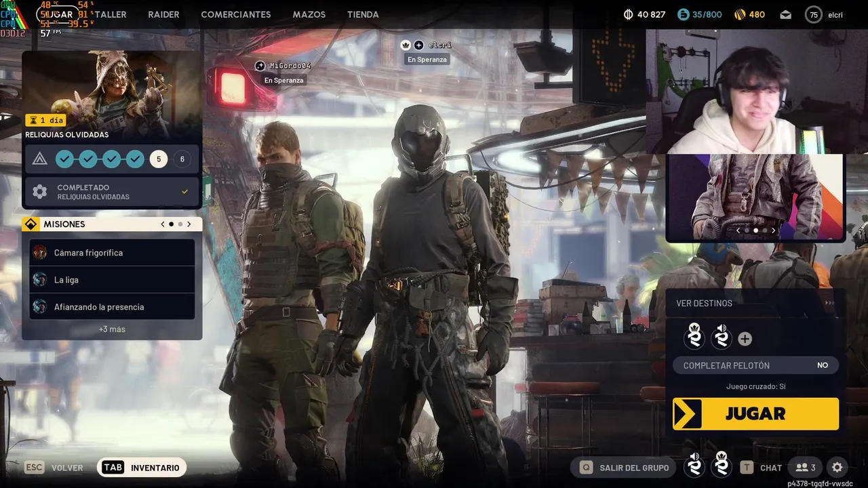Open the Afianzando la presencia mission

point(112,307)
